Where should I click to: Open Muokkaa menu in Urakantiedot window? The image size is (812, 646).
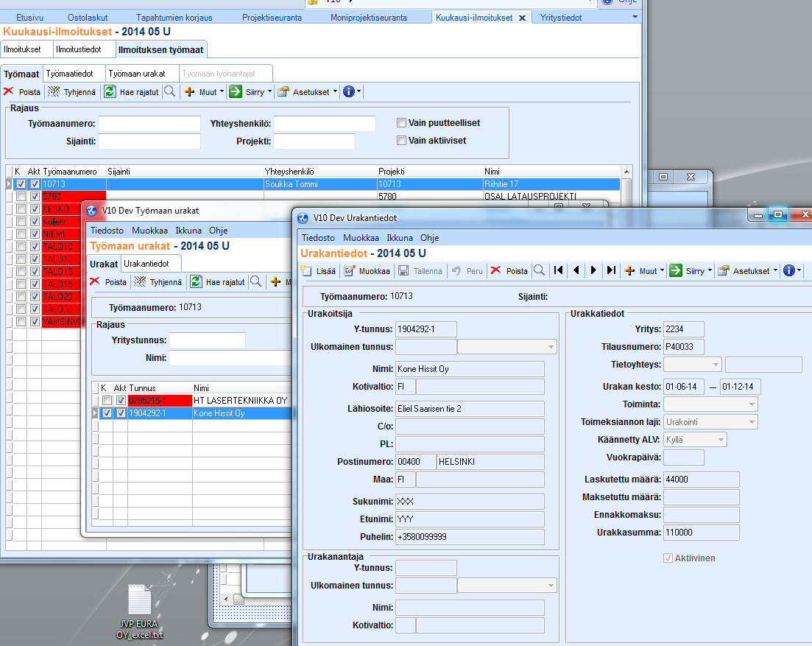(x=361, y=238)
